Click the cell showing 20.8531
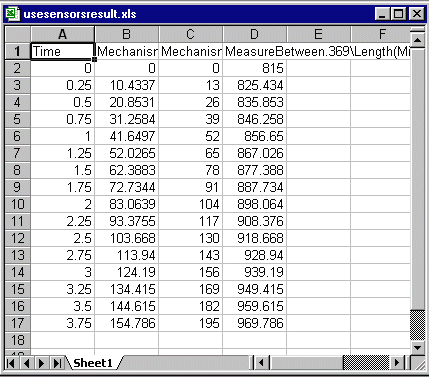Viewport: 429px width, 377px height. 127,102
